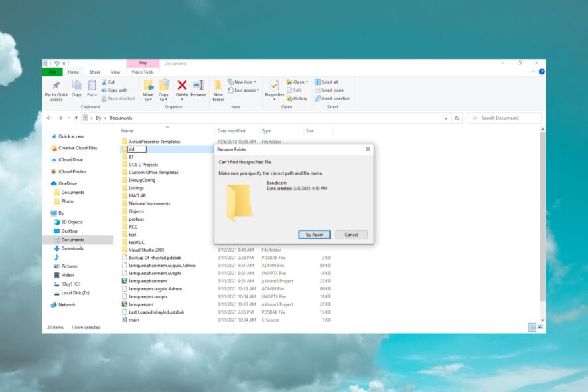The height and width of the screenshot is (392, 588).
Task: Click the file rename text field
Action: click(137, 149)
